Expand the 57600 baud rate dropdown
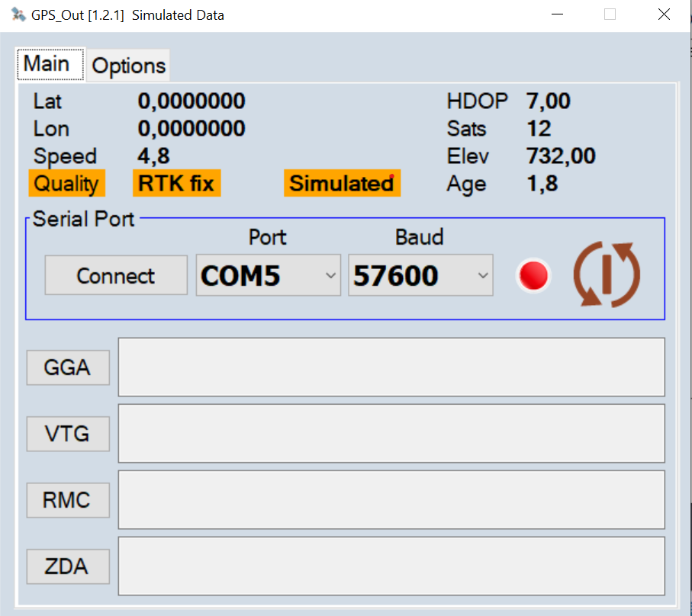 pyautogui.click(x=420, y=275)
